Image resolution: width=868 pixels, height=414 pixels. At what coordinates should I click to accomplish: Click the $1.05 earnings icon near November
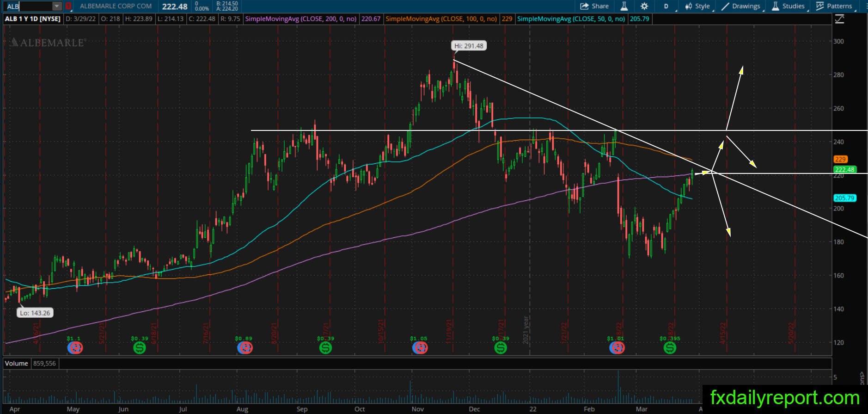pos(420,347)
